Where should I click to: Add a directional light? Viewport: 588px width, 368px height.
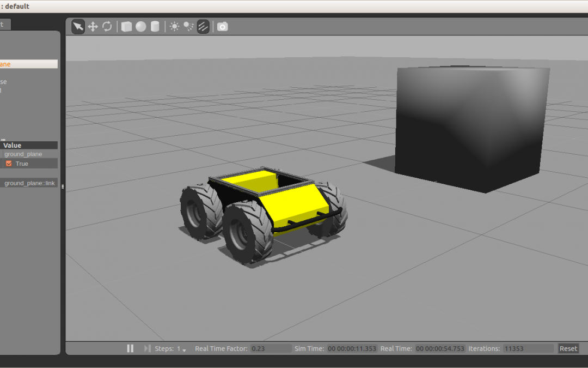pyautogui.click(x=203, y=27)
